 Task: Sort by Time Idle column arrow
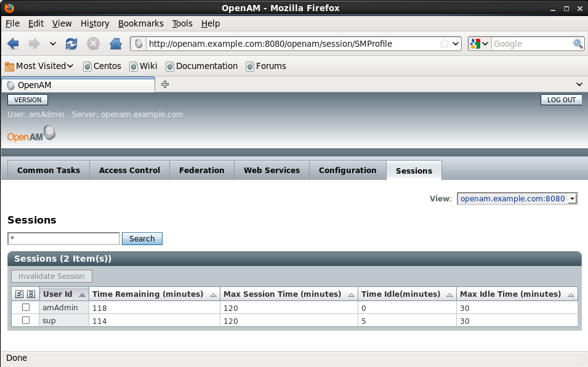449,295
